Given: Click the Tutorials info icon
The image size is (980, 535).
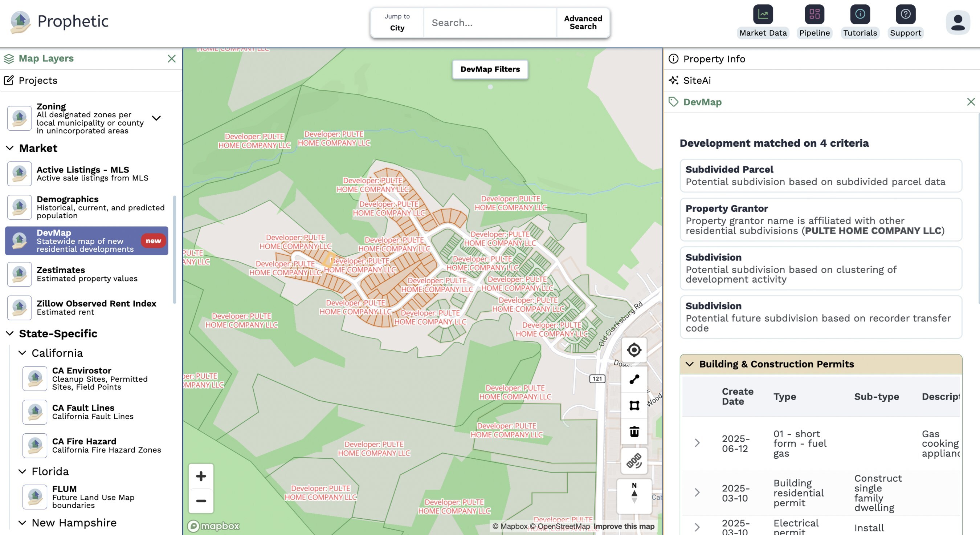Looking at the screenshot, I should pyautogui.click(x=860, y=15).
